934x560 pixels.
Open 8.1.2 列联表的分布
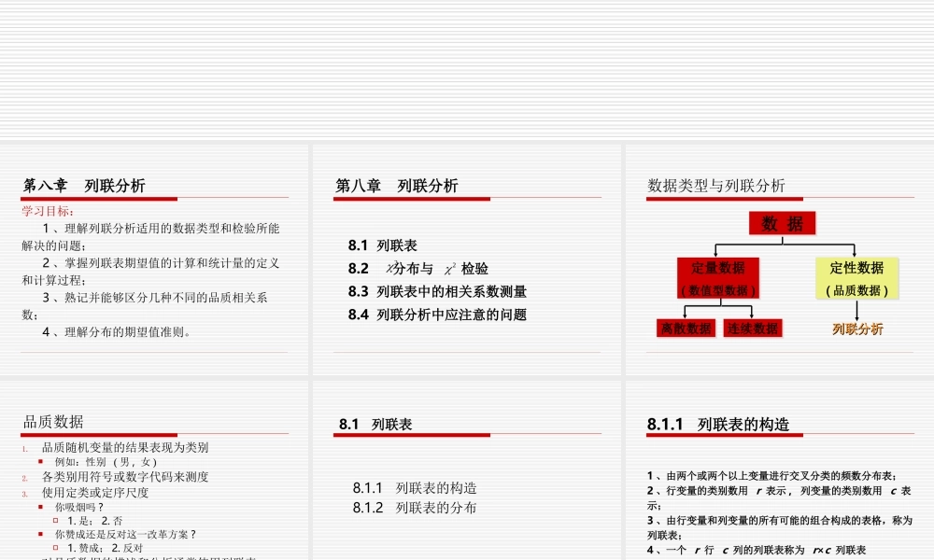(416, 508)
